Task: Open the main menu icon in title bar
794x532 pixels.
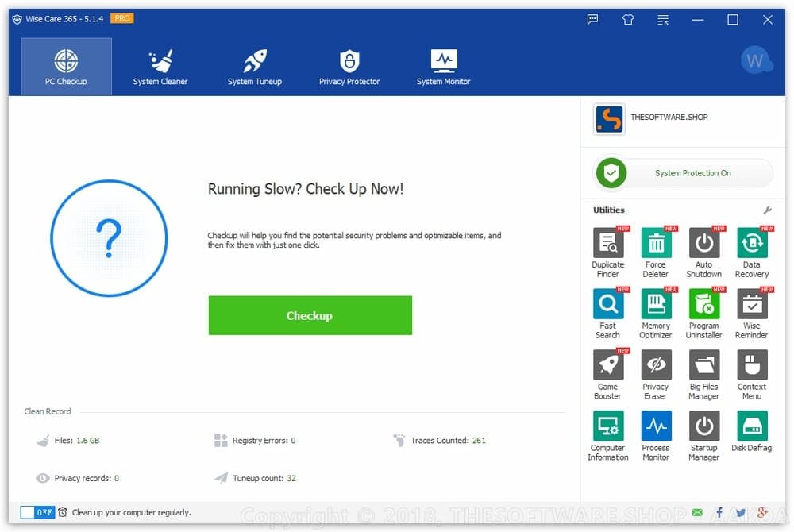Action: 663,20
